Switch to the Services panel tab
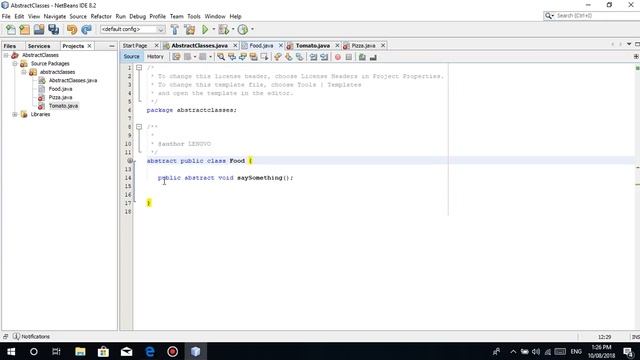The height and width of the screenshot is (360, 640). click(x=39, y=46)
